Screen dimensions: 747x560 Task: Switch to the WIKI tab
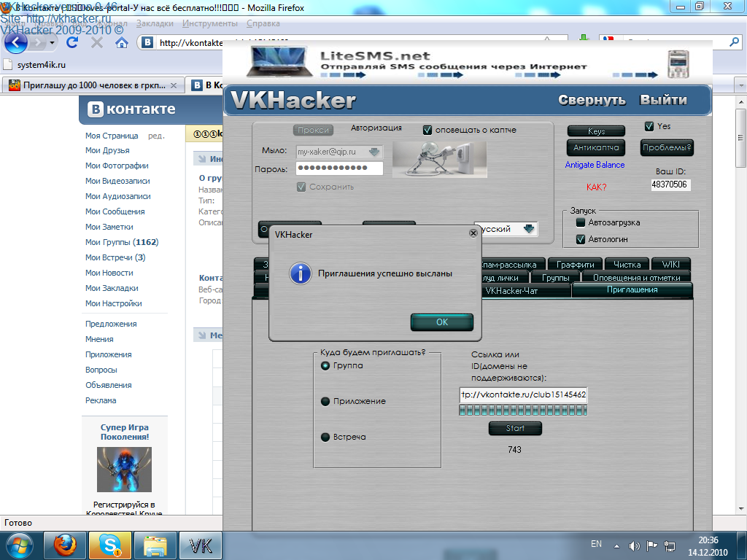[670, 264]
